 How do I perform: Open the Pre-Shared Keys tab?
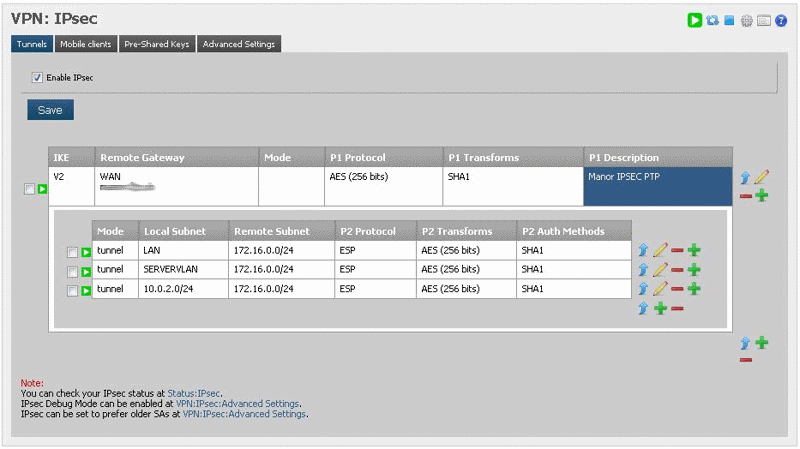(156, 44)
